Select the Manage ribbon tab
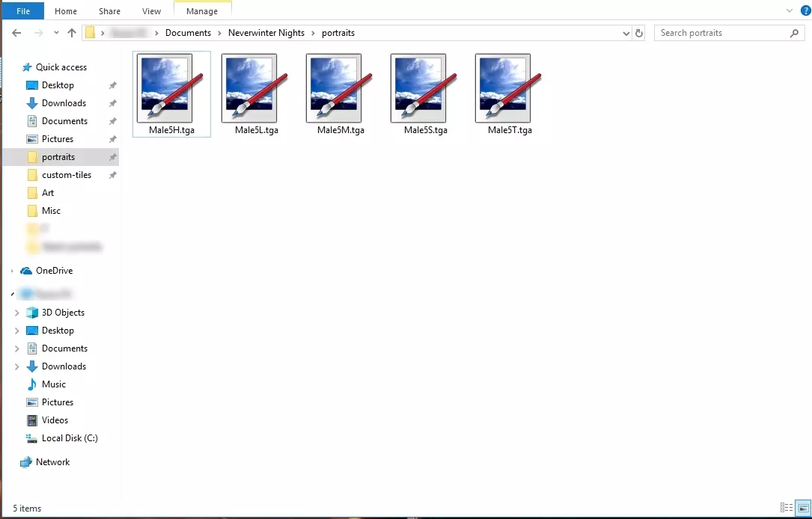The image size is (812, 519). coord(202,11)
